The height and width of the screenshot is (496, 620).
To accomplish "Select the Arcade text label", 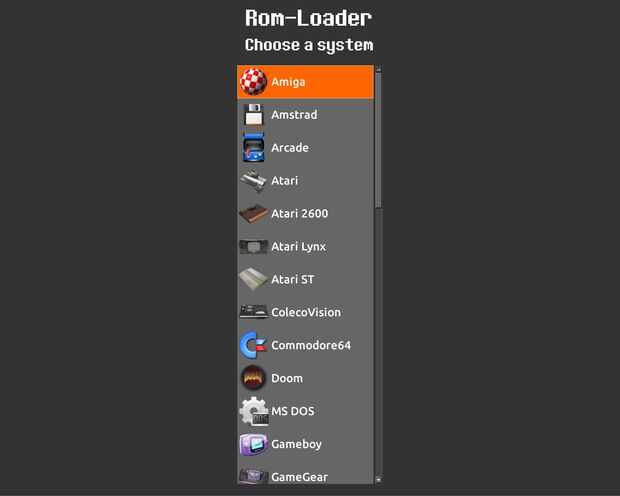I will 290,148.
